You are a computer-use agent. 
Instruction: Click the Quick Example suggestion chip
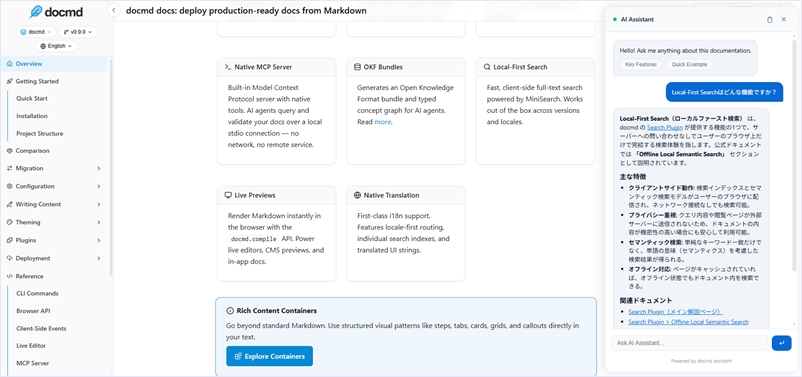[689, 64]
